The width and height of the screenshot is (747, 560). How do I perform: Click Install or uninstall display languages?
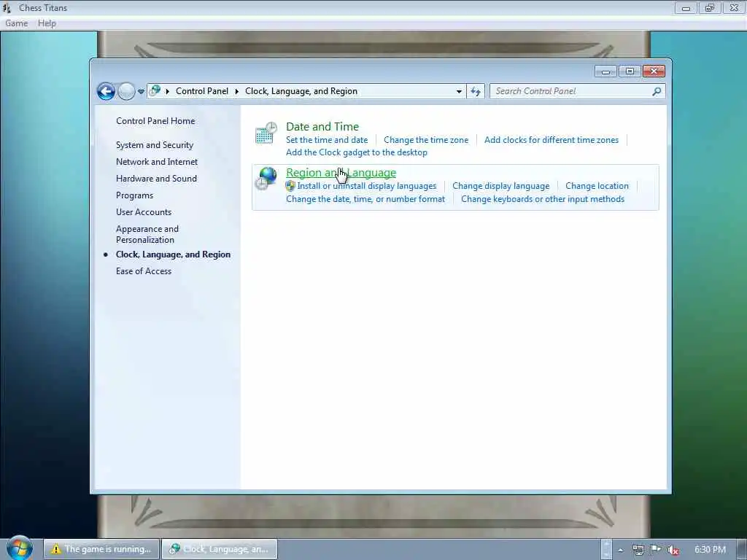(x=367, y=186)
